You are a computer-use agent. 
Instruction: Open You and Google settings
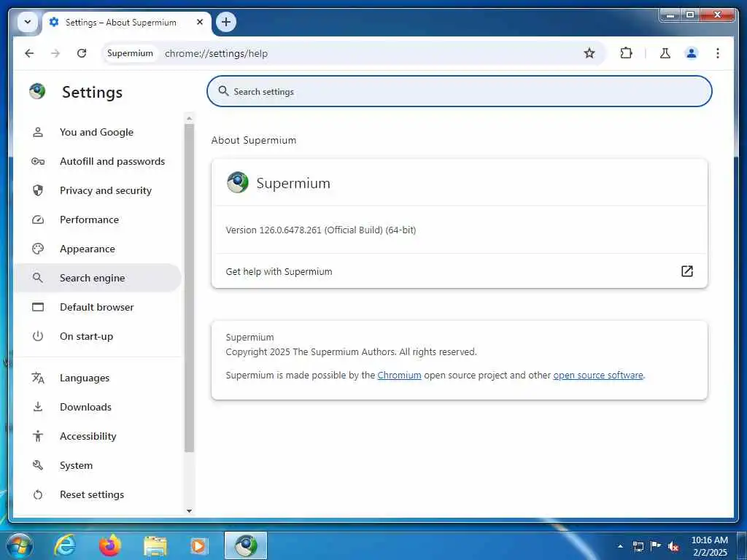97,133
